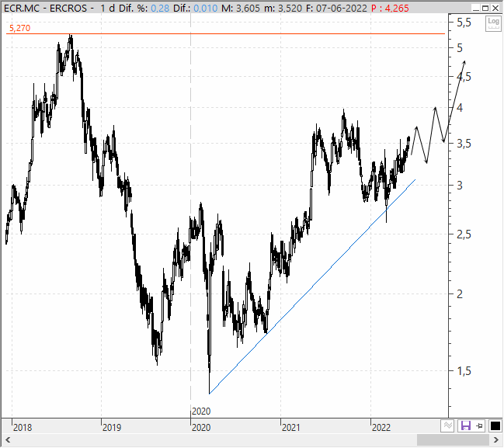This screenshot has height=448, width=504.
Task: Click the M: 3,605 maximum value
Action: 241,8
